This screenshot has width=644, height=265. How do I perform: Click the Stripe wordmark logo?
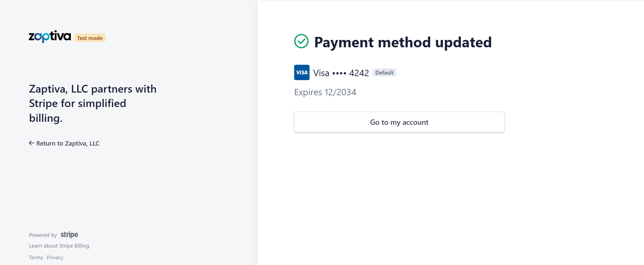(69, 234)
